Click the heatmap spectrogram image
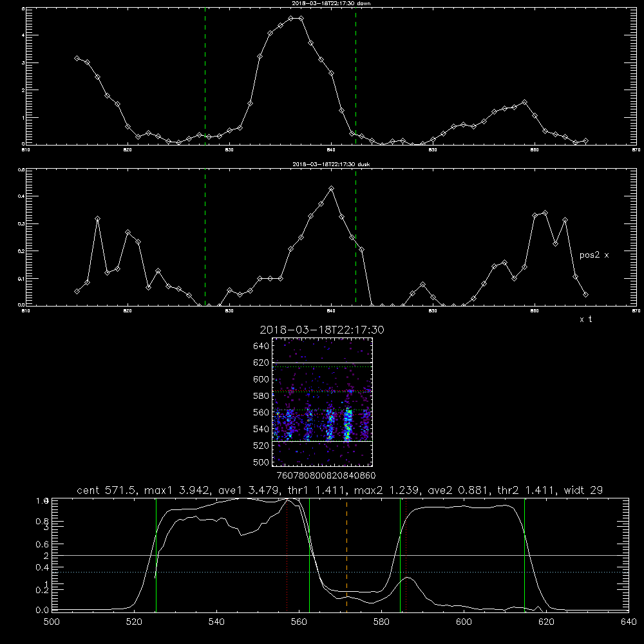The width and height of the screenshot is (644, 644). click(x=322, y=402)
